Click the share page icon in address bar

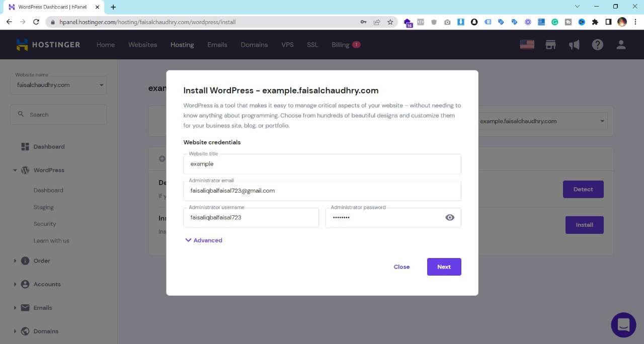(377, 22)
